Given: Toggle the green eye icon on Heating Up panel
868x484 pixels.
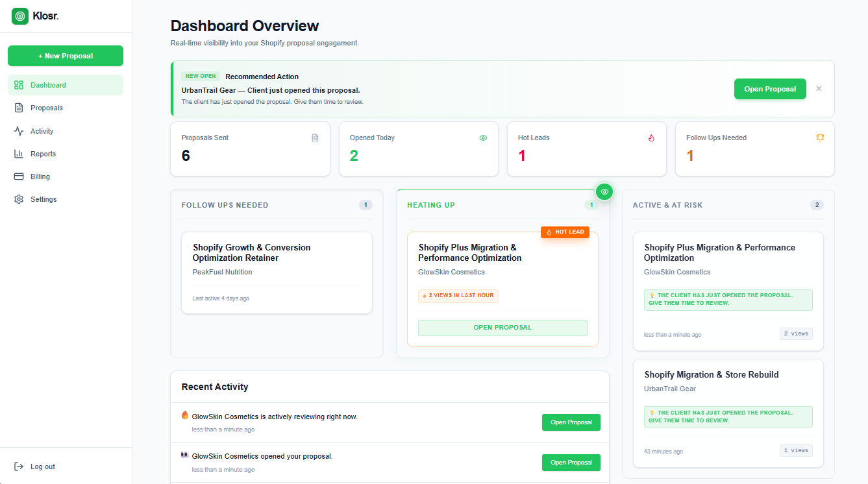Looking at the screenshot, I should tap(604, 191).
